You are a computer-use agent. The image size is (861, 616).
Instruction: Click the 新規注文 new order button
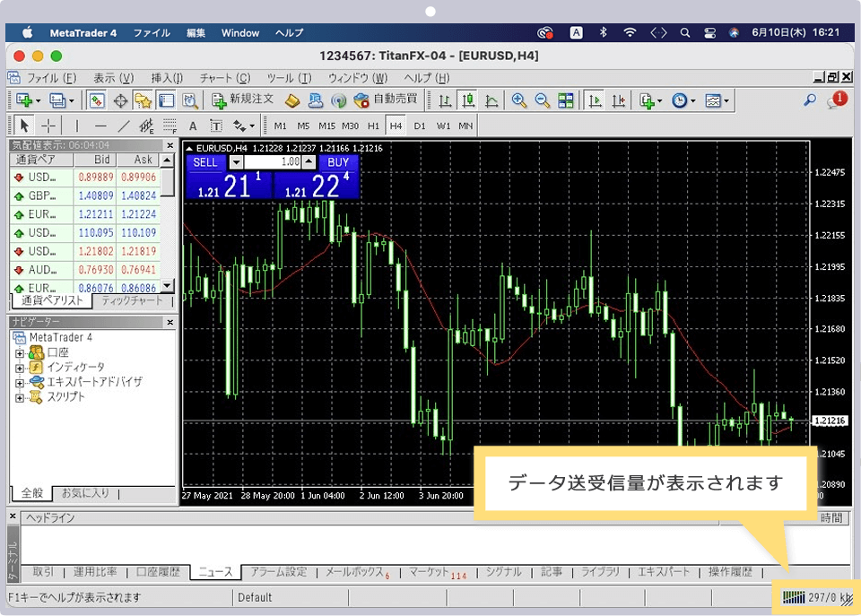(x=242, y=100)
